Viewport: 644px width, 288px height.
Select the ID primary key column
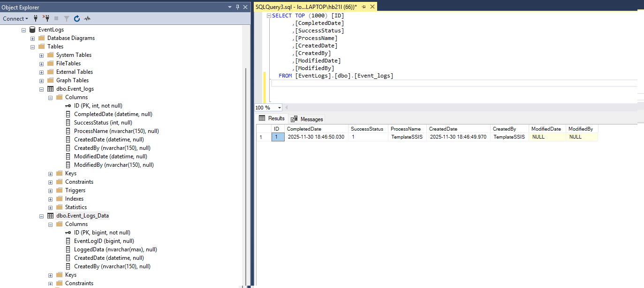click(98, 106)
